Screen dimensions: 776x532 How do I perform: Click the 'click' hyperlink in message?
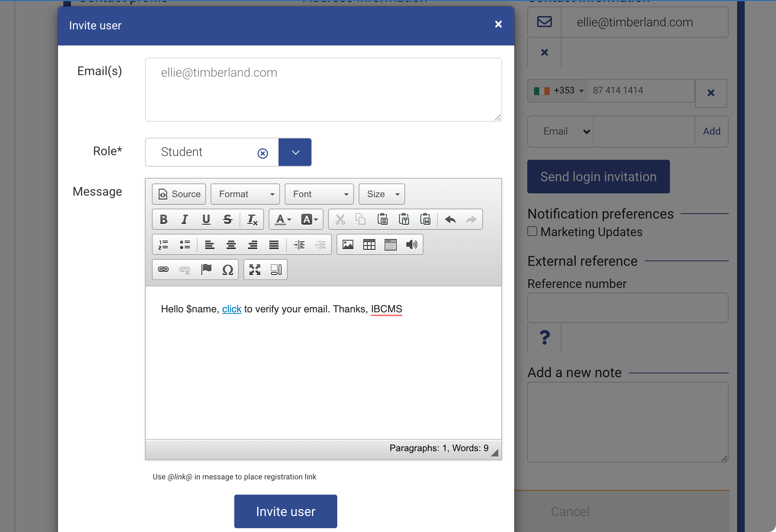pyautogui.click(x=232, y=309)
